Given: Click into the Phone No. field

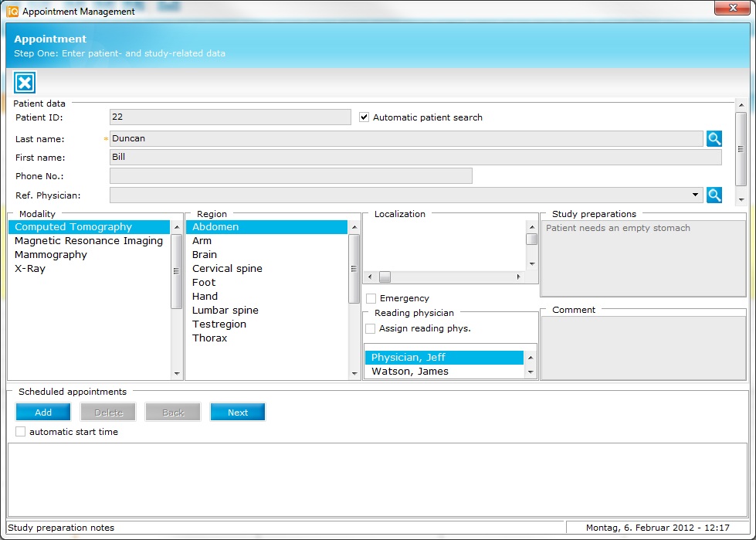Looking at the screenshot, I should pyautogui.click(x=291, y=176).
